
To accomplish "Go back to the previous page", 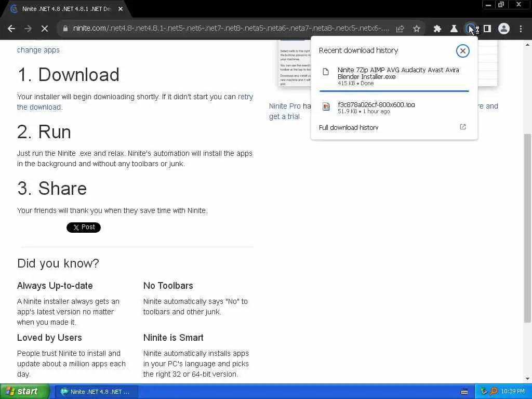I will tap(11, 29).
